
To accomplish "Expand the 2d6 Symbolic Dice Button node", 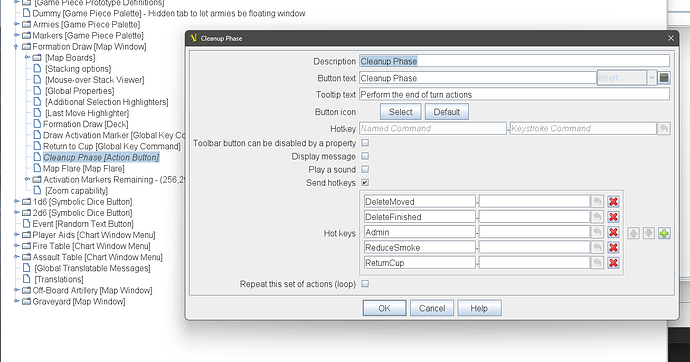I will [16, 212].
